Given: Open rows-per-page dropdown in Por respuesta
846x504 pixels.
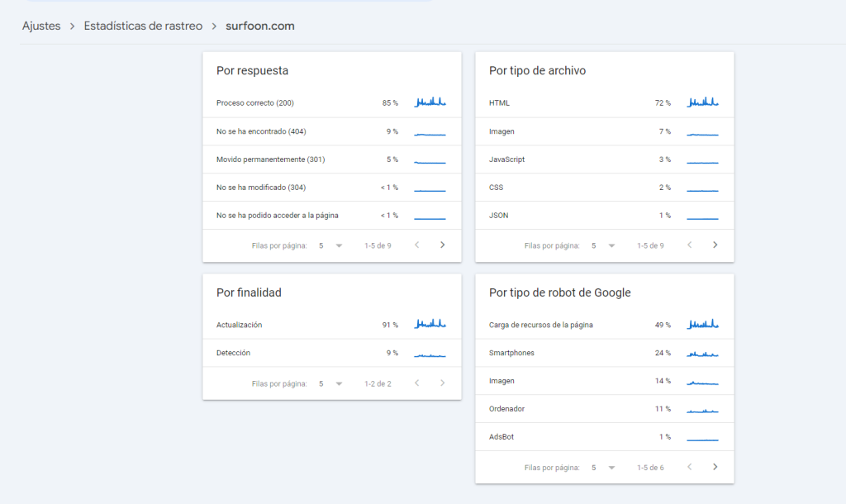Looking at the screenshot, I should tap(330, 245).
